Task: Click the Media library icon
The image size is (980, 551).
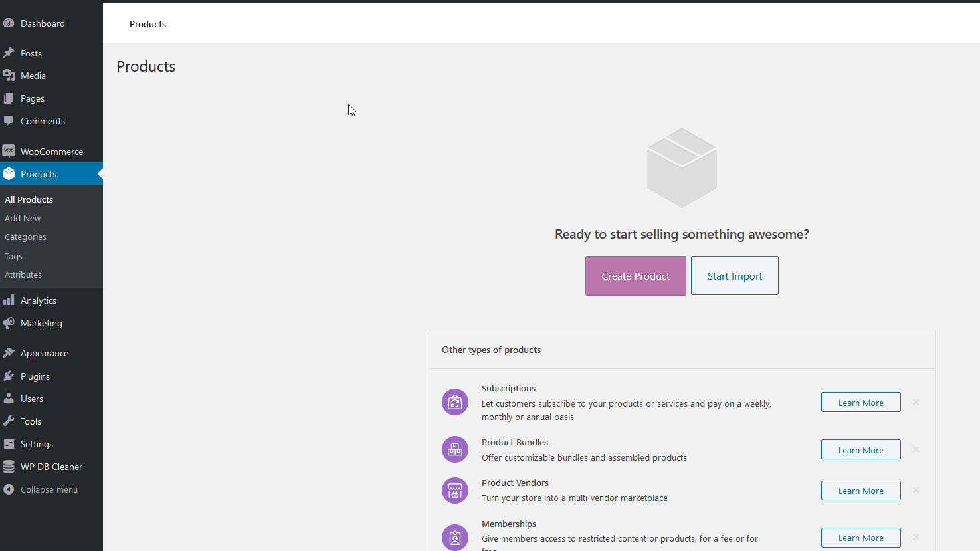Action: 9,75
